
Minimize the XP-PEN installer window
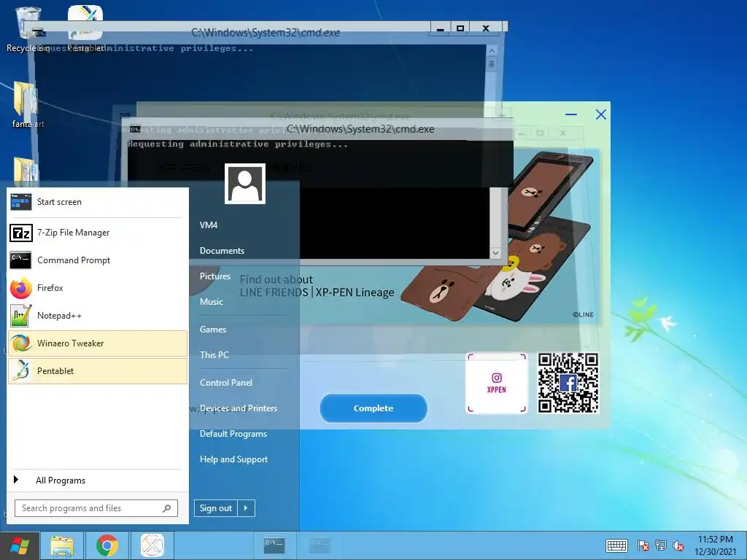(x=571, y=114)
